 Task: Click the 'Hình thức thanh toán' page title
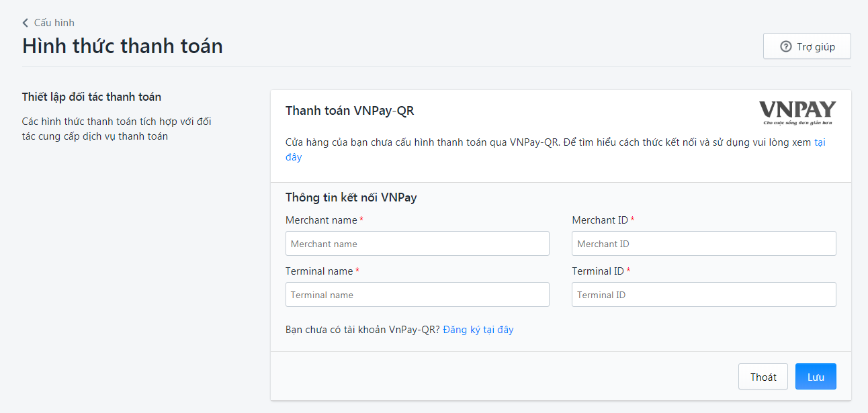click(x=122, y=46)
